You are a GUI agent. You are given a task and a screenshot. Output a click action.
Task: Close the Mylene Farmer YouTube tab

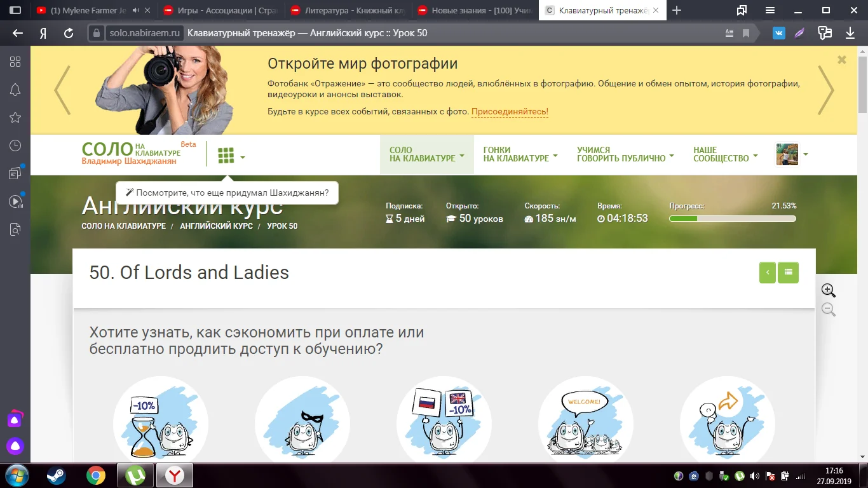pos(147,10)
